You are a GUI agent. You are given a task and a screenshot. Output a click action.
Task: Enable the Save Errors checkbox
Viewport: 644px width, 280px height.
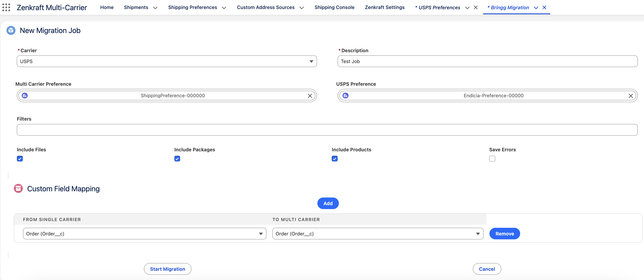pyautogui.click(x=492, y=158)
